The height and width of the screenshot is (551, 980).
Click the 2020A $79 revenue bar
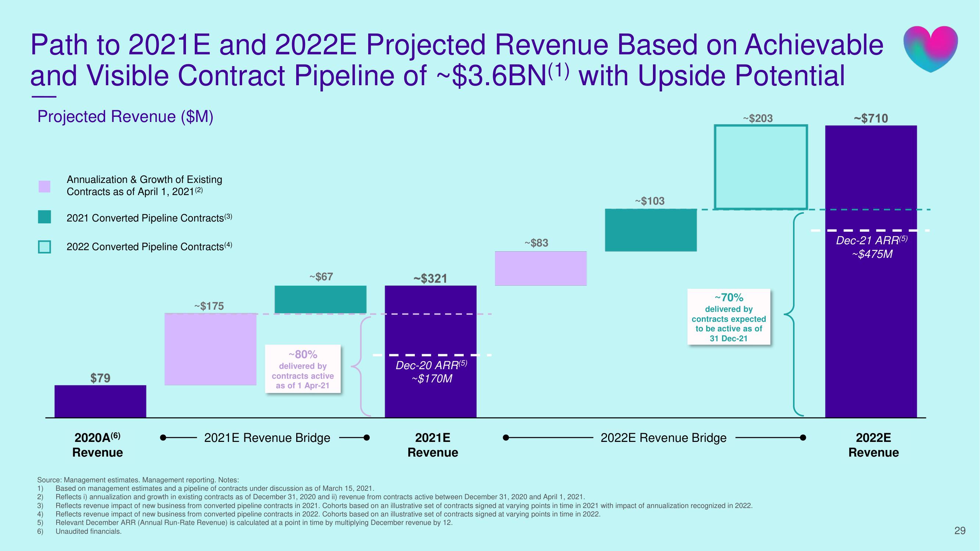click(100, 401)
